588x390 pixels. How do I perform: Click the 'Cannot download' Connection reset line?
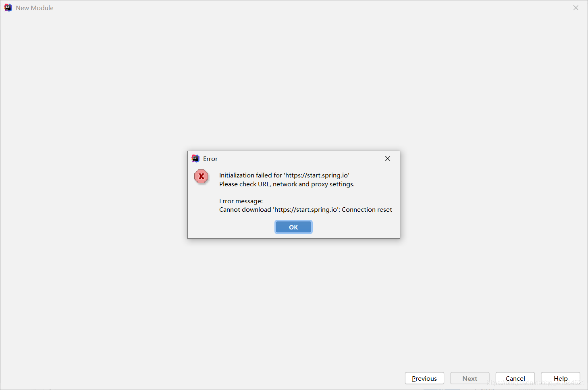tap(305, 209)
